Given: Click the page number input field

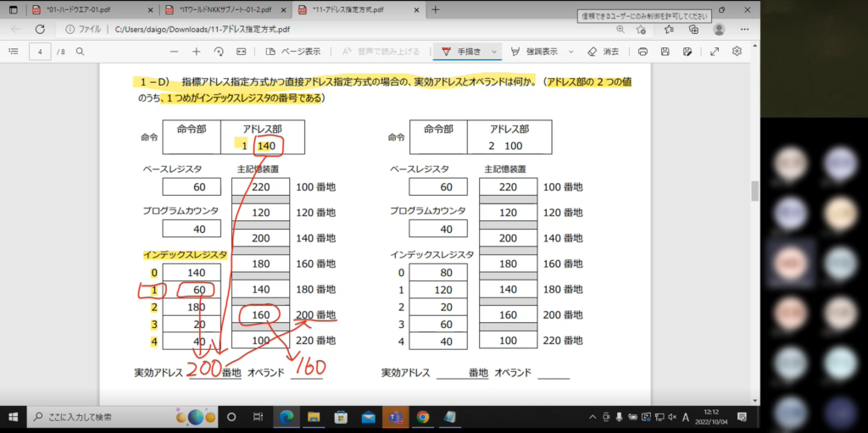Looking at the screenshot, I should 41,51.
